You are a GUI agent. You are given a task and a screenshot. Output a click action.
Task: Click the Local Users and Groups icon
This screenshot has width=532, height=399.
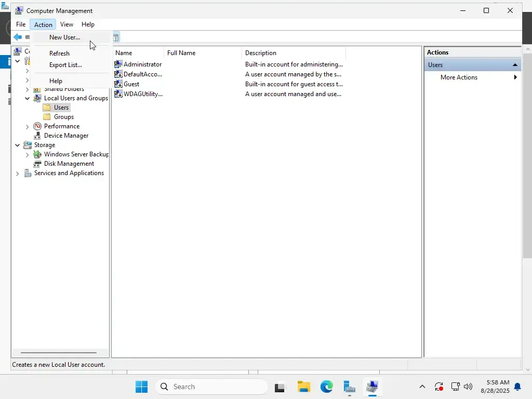tap(37, 98)
